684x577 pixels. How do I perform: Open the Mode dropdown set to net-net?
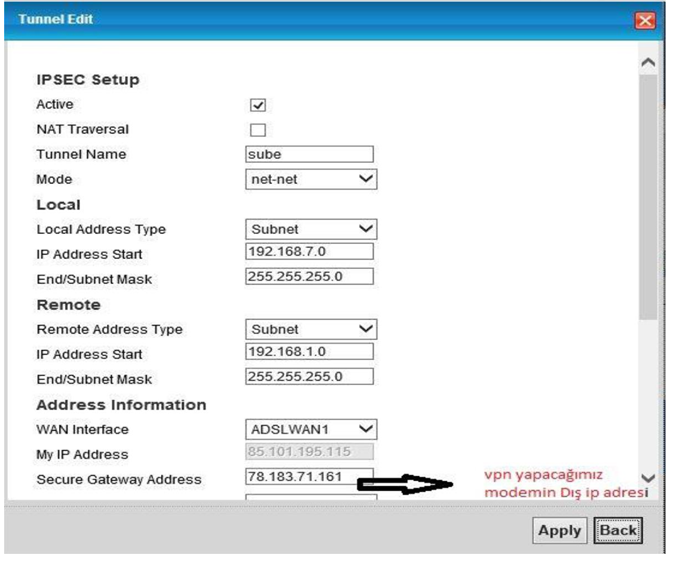311,179
